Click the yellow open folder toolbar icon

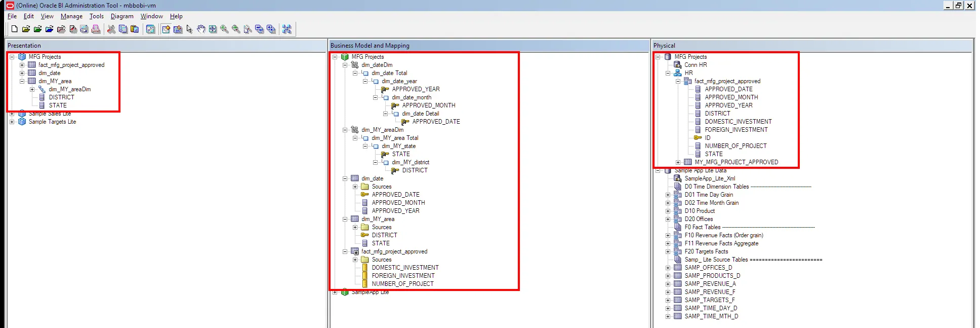point(26,29)
